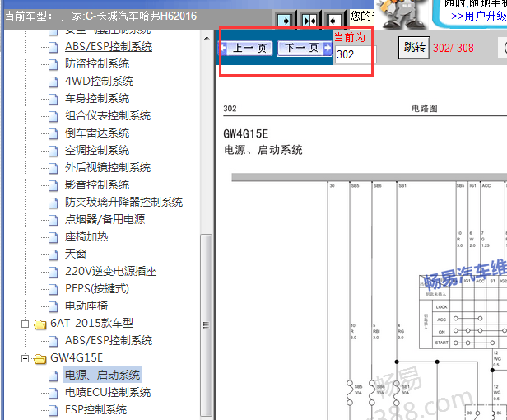Click the 跳转 jump button
This screenshot has height=420, width=507.
(x=414, y=48)
